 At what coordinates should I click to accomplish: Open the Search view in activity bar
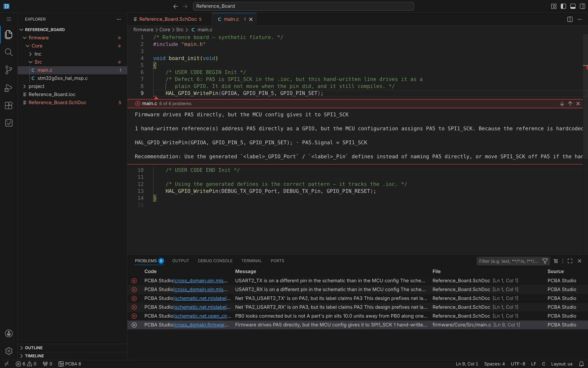[x=9, y=52]
